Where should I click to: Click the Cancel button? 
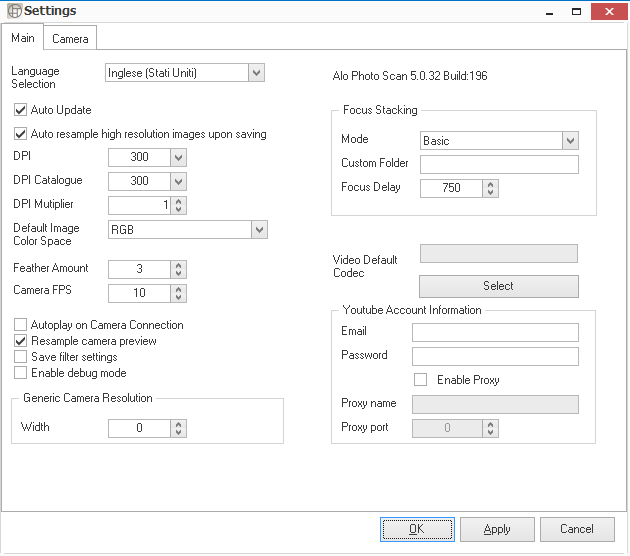coord(577,529)
